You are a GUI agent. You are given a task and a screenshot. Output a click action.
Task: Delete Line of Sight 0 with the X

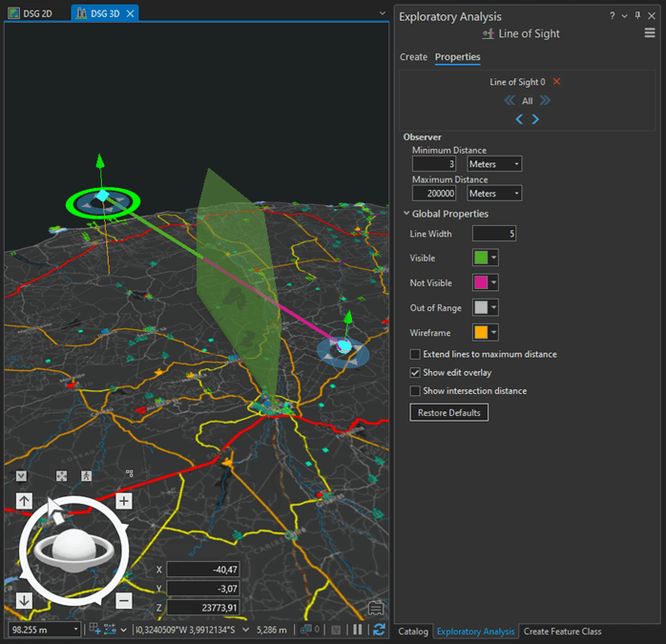click(x=557, y=82)
